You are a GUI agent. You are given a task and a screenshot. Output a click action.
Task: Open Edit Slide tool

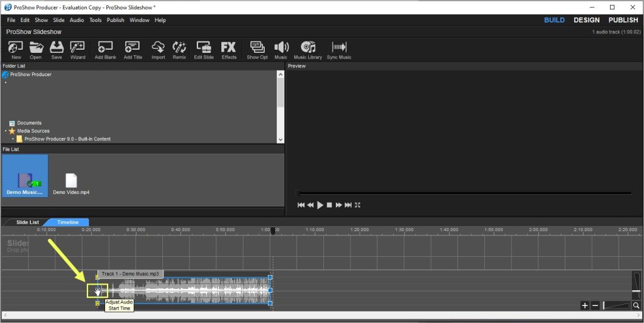tap(204, 50)
